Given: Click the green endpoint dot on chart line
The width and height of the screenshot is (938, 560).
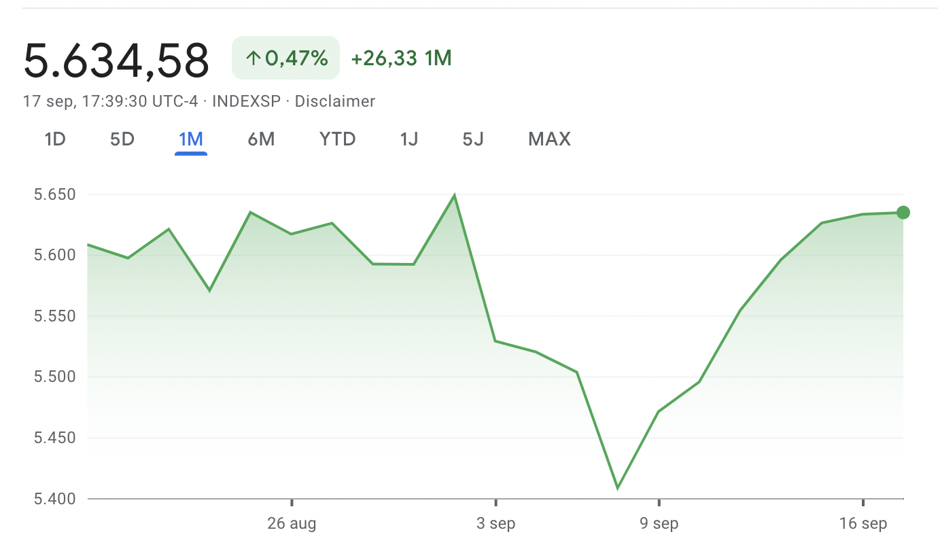Looking at the screenshot, I should click(x=903, y=213).
